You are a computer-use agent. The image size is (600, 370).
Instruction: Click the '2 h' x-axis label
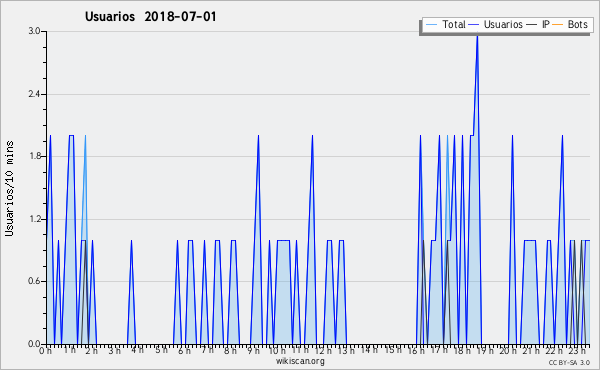(x=91, y=350)
